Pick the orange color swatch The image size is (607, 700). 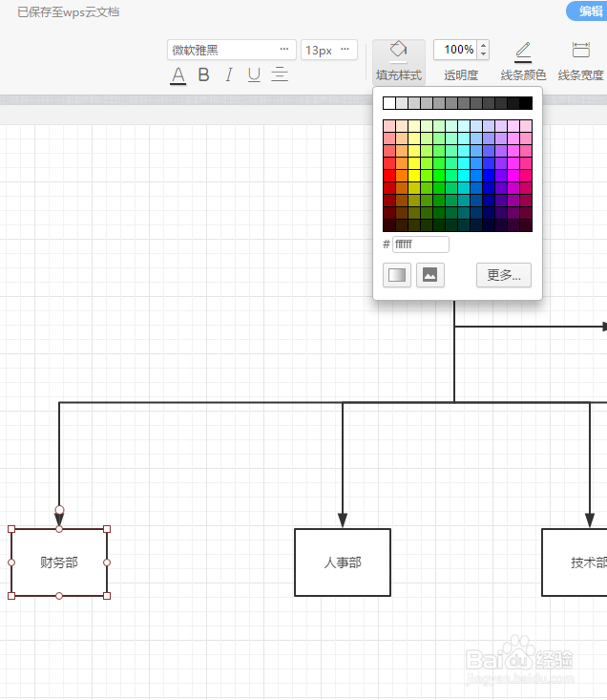coord(402,176)
